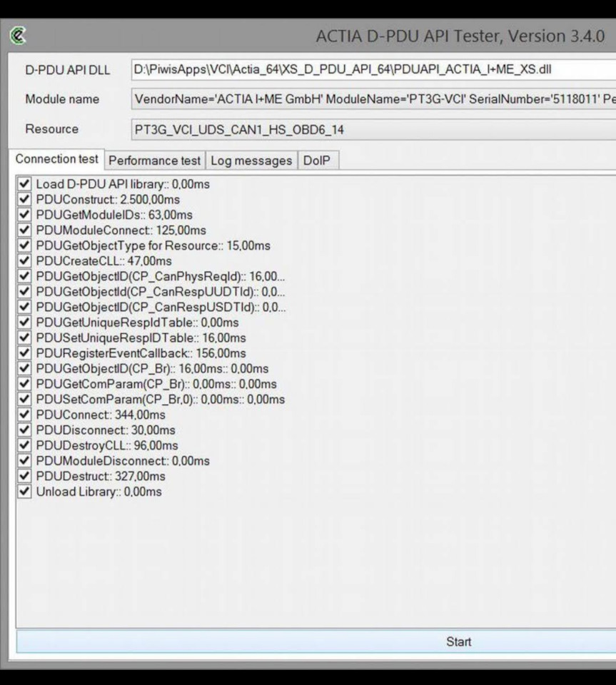Select the PDUDestroyCLL list entry text
This screenshot has height=685, width=616.
point(107,446)
